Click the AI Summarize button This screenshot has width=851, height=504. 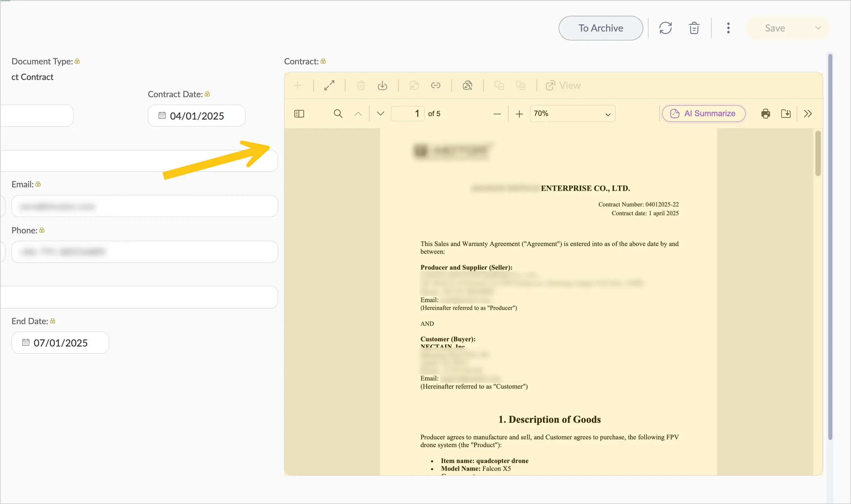(704, 113)
